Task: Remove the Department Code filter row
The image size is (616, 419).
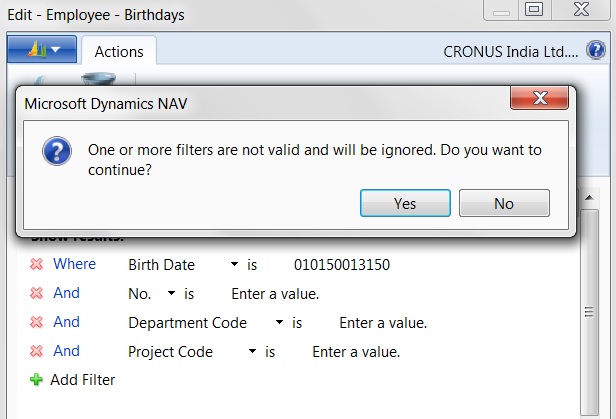Action: (x=36, y=322)
